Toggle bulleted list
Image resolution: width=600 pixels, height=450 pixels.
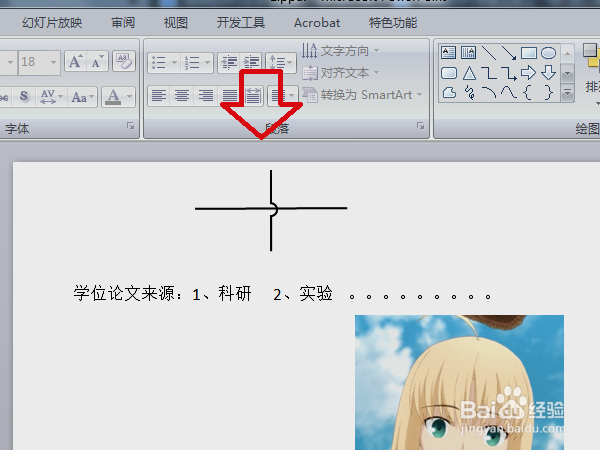pyautogui.click(x=158, y=62)
